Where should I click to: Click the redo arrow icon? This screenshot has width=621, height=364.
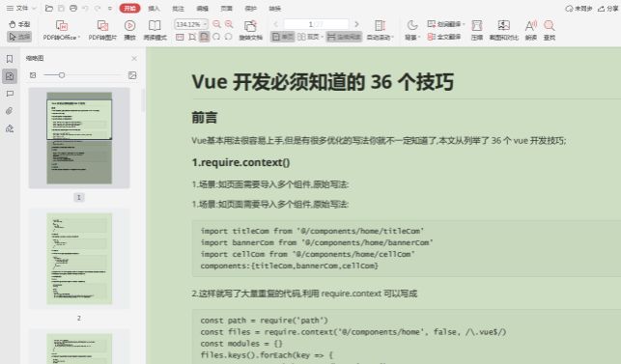click(97, 8)
